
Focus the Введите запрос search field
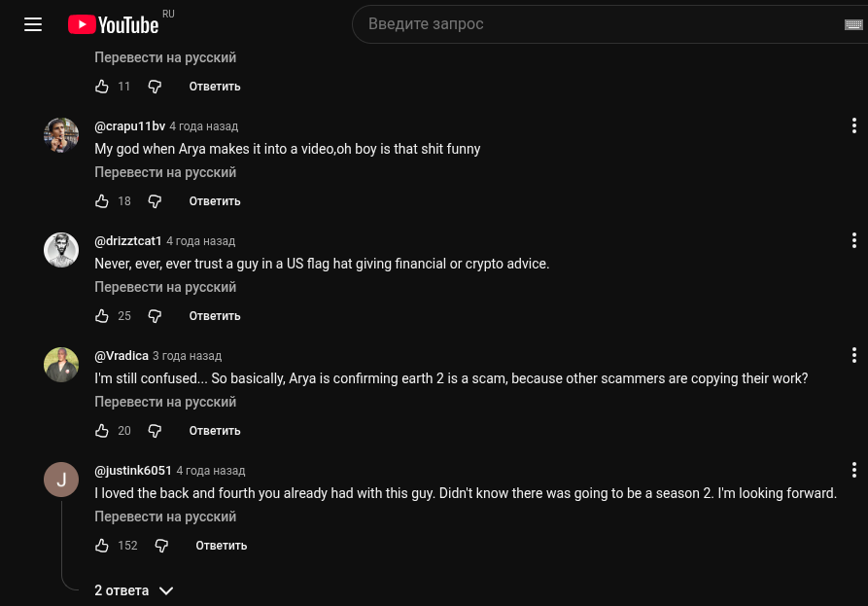pos(593,24)
